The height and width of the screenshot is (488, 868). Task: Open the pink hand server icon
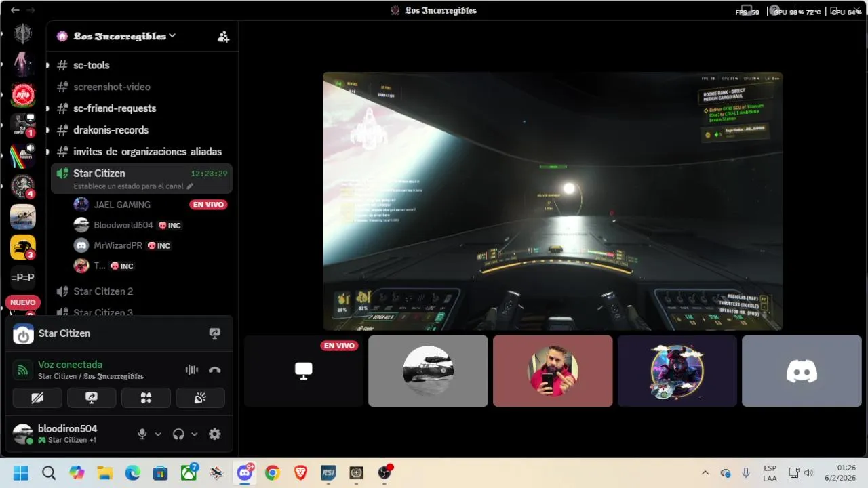(x=23, y=64)
